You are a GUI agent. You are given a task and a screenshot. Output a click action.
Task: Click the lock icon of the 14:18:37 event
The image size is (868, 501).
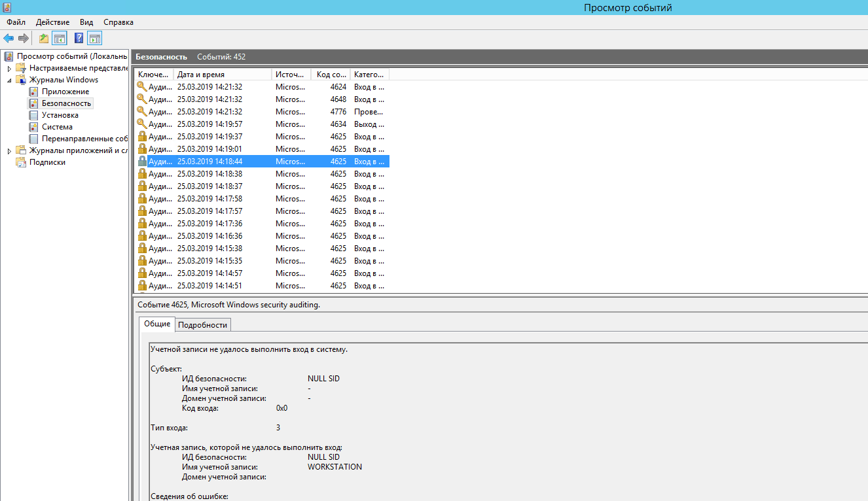(142, 186)
